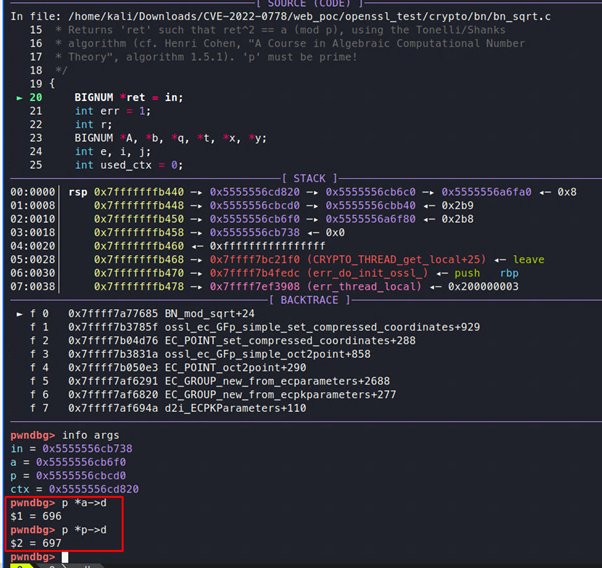602x568 pixels.
Task: Click the '$1 = 696' result
Action: 36,516
